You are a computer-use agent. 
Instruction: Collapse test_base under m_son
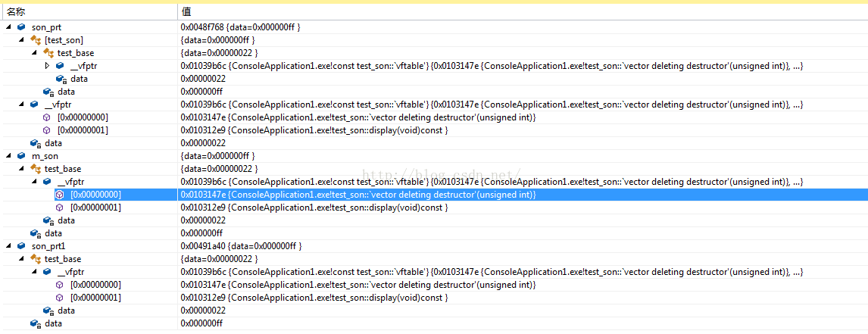pos(22,169)
